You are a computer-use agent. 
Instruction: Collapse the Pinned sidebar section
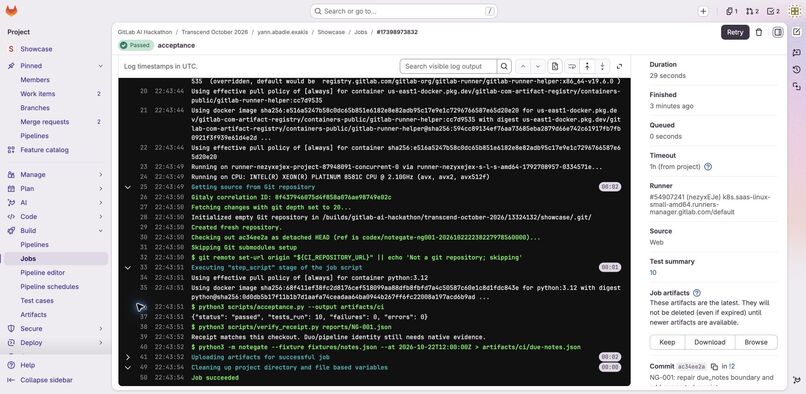(101, 66)
